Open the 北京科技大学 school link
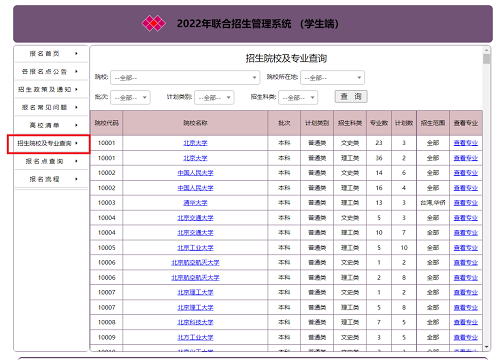Image resolution: width=500 pixels, height=363 pixels. (195, 322)
